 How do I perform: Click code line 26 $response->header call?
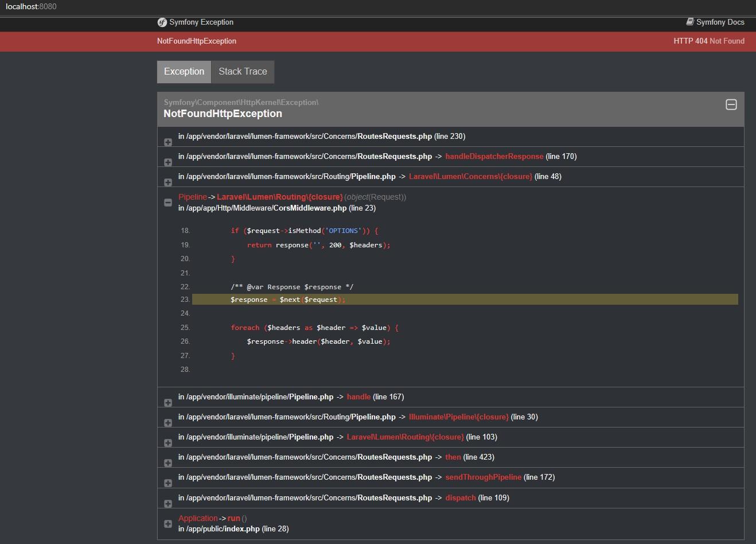pyautogui.click(x=318, y=341)
